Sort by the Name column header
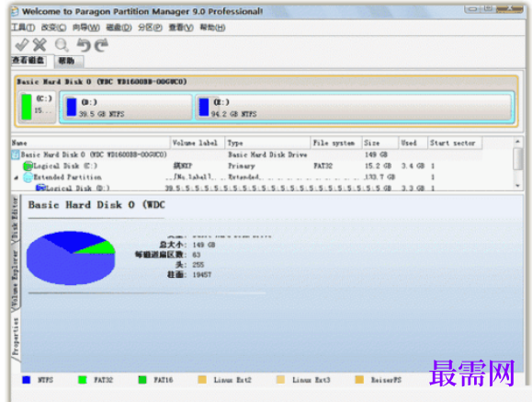This screenshot has height=402, width=532. coord(90,144)
